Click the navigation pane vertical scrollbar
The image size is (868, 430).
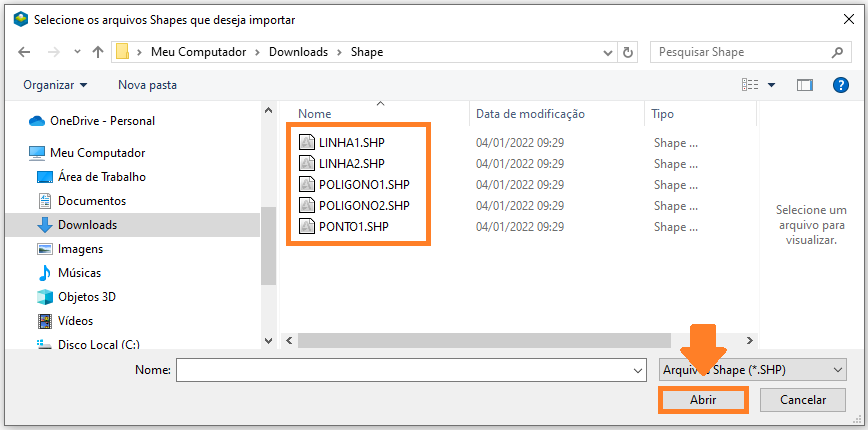tap(268, 245)
